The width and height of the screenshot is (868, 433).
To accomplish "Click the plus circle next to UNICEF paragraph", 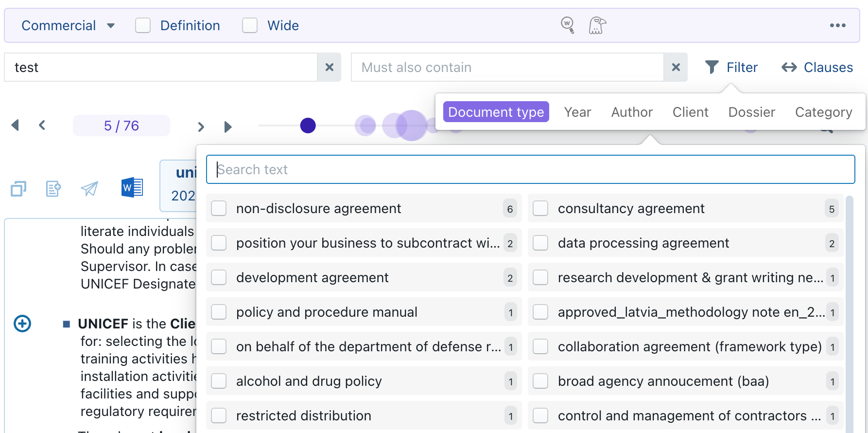I will 22,324.
